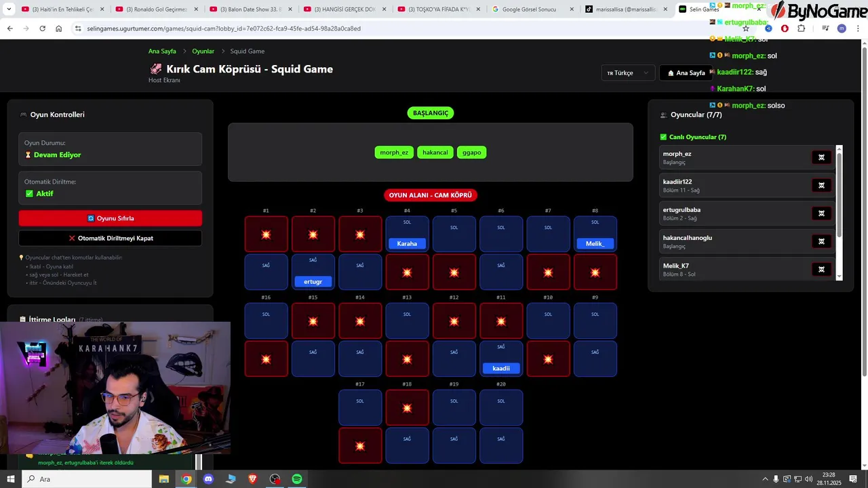This screenshot has width=868, height=488.
Task: Click the İttirme Logları heading
Action: point(52,319)
